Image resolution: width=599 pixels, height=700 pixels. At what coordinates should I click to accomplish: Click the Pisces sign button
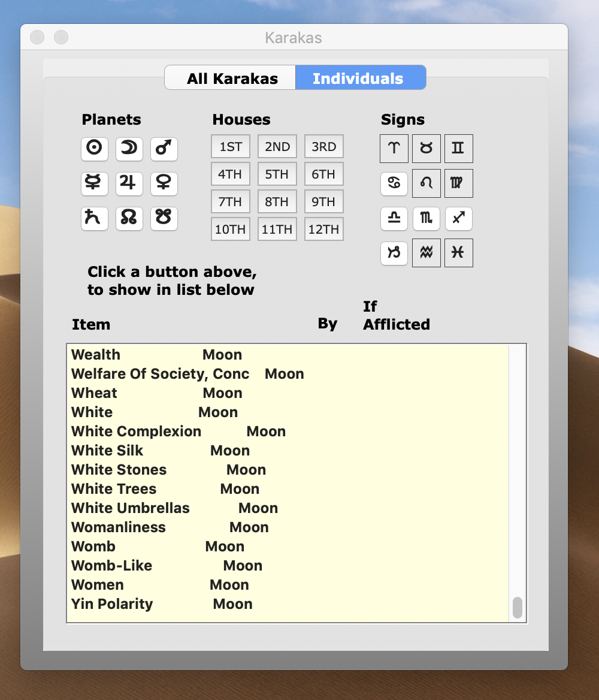pyautogui.click(x=458, y=253)
